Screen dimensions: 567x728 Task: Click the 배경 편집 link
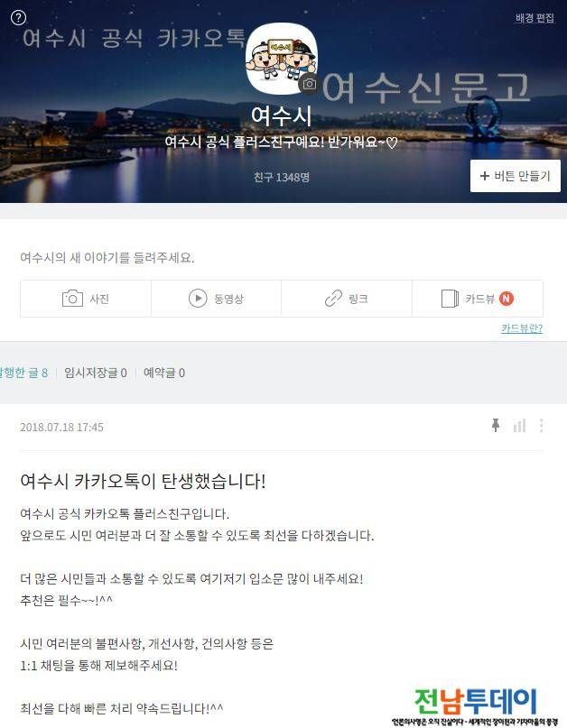click(x=534, y=18)
